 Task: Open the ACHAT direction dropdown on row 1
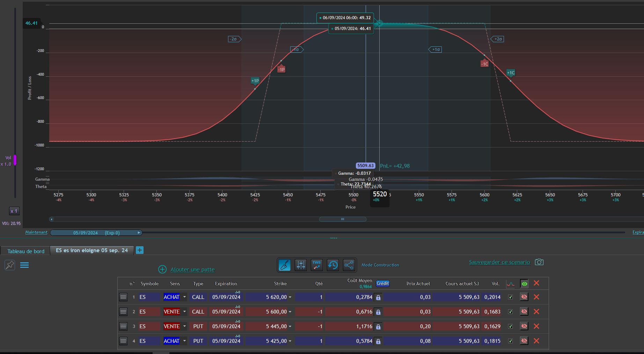coord(184,297)
